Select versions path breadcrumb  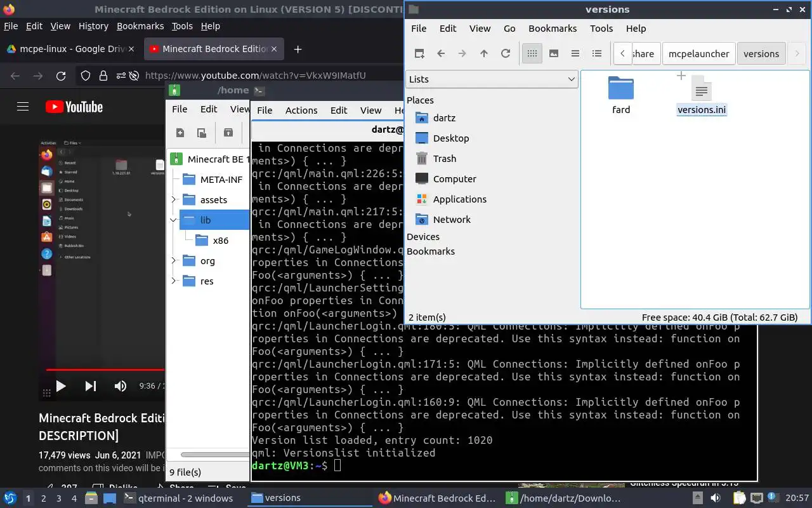(x=761, y=54)
